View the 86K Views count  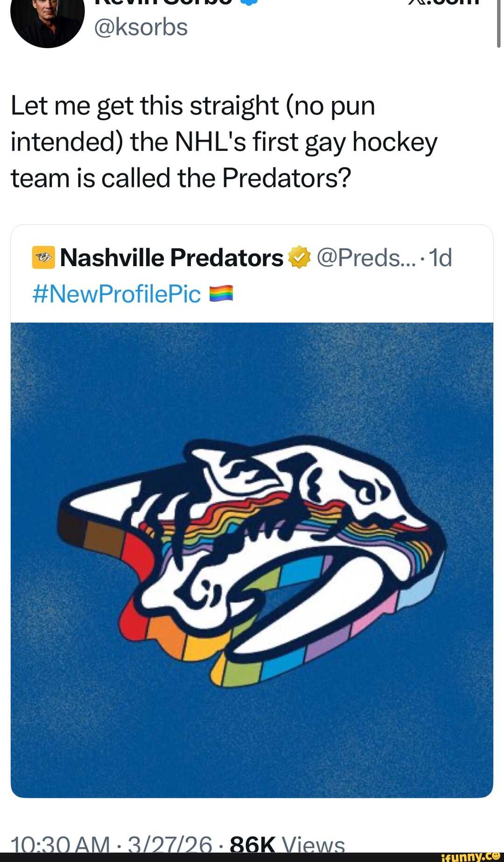pos(287,846)
